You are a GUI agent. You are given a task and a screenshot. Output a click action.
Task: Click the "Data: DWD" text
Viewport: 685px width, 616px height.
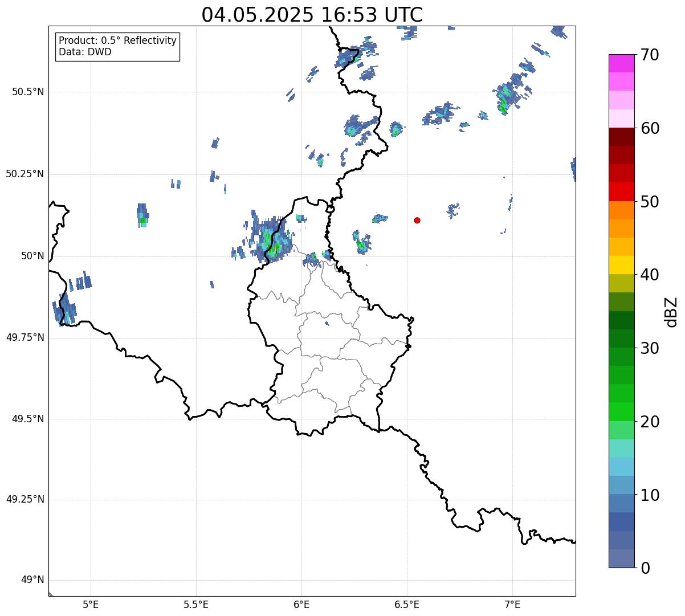tap(85, 52)
